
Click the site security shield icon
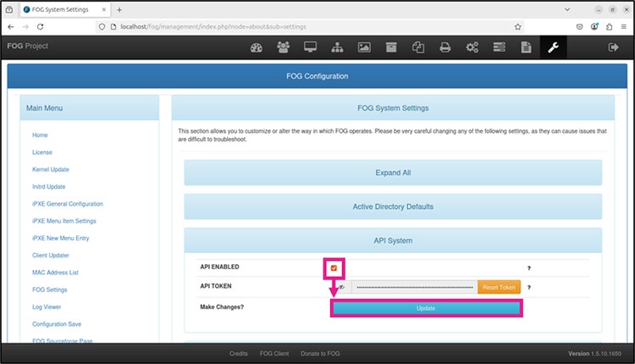coord(102,27)
